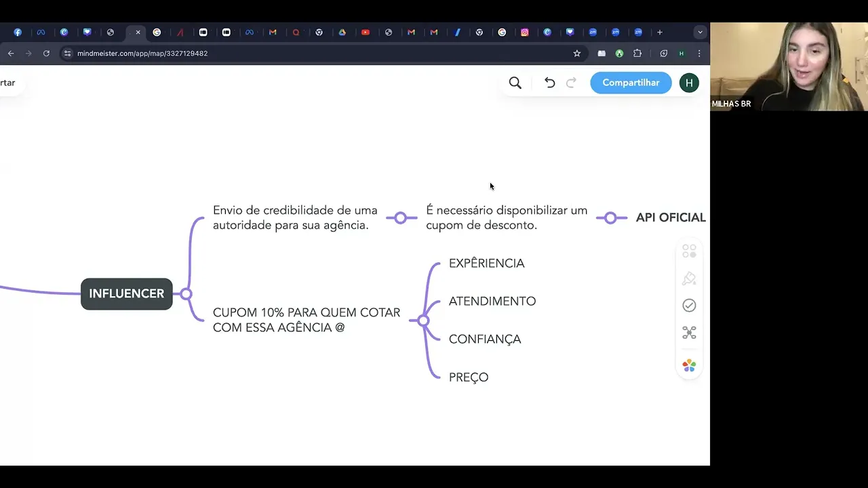The height and width of the screenshot is (488, 868).
Task: Go forward in the browser
Action: tap(28, 54)
